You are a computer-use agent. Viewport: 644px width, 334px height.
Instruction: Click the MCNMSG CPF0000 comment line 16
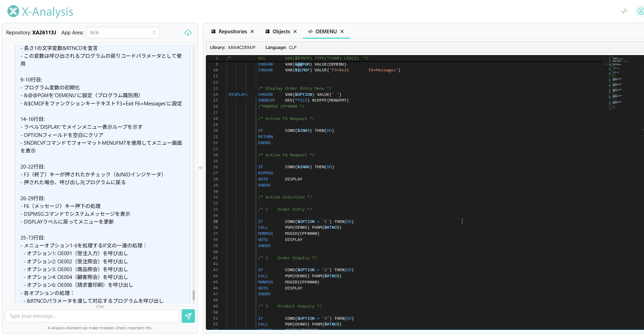click(x=281, y=106)
